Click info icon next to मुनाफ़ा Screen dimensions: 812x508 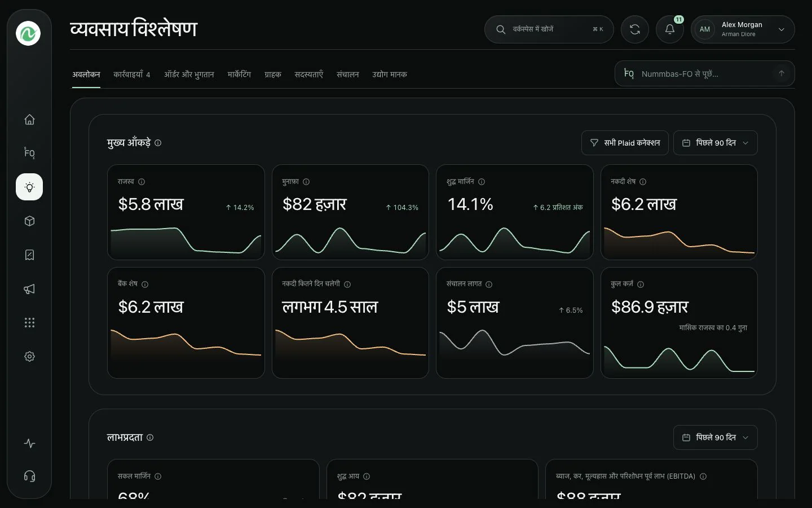pyautogui.click(x=306, y=182)
